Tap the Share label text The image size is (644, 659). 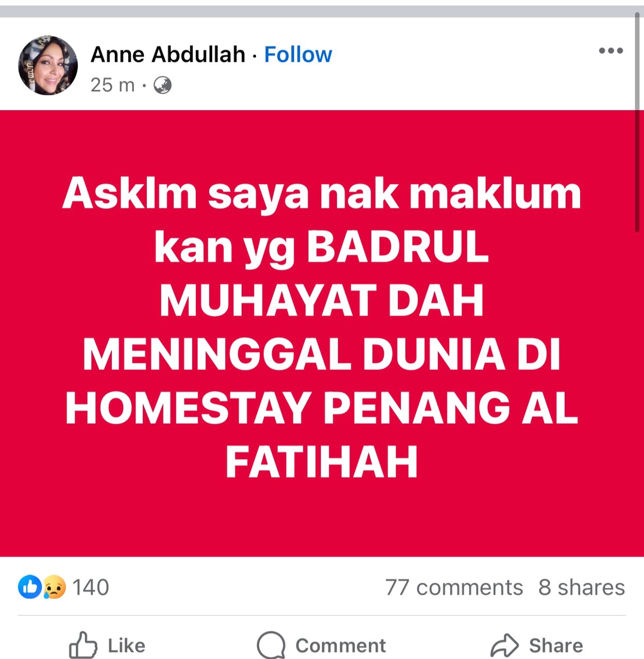[x=556, y=646]
